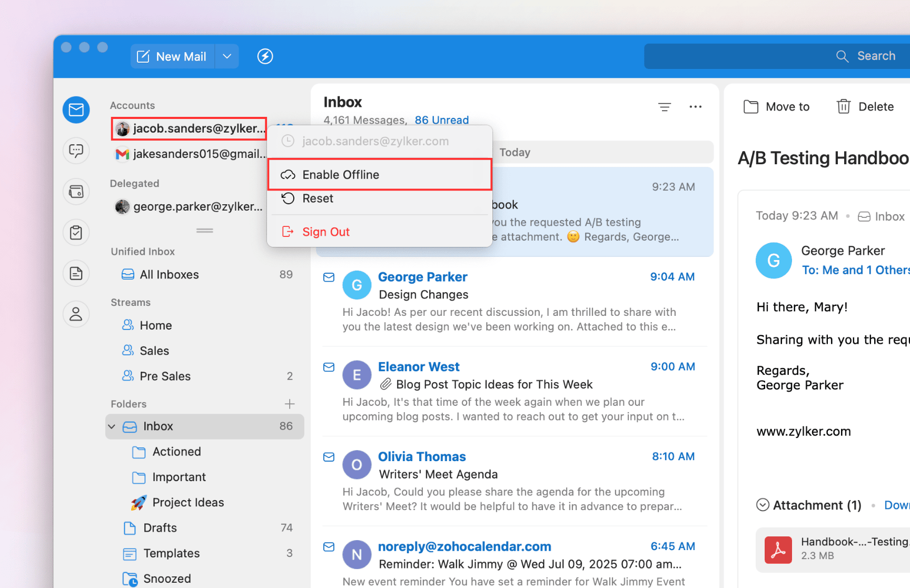Open the Mail module in the sidebar
Viewport: 910px width, 588px height.
76,109
